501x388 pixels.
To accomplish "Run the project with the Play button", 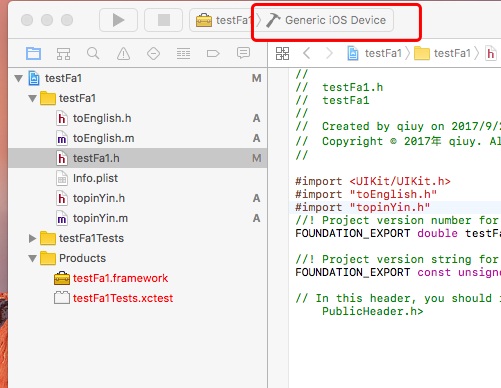I will pyautogui.click(x=118, y=20).
